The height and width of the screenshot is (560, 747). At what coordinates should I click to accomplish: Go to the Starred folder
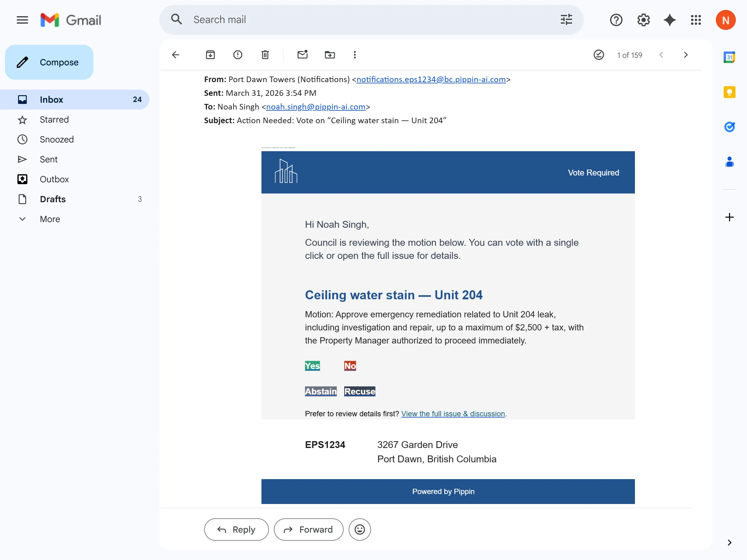54,119
